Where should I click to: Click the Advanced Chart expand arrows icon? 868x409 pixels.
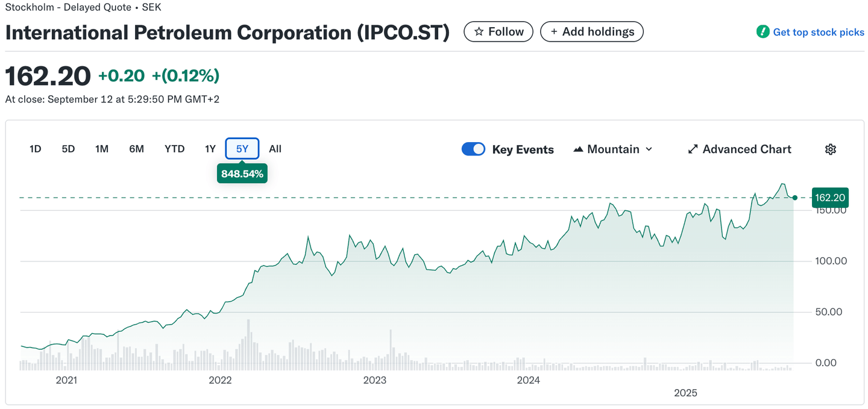(x=693, y=149)
